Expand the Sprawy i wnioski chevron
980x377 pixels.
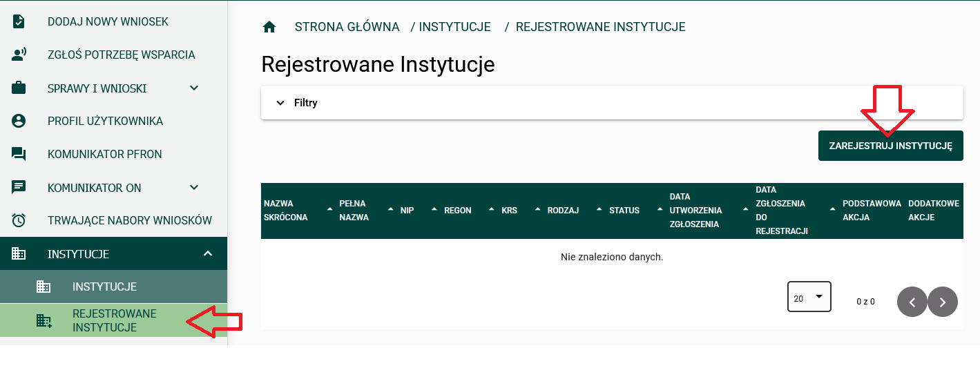coord(194,88)
